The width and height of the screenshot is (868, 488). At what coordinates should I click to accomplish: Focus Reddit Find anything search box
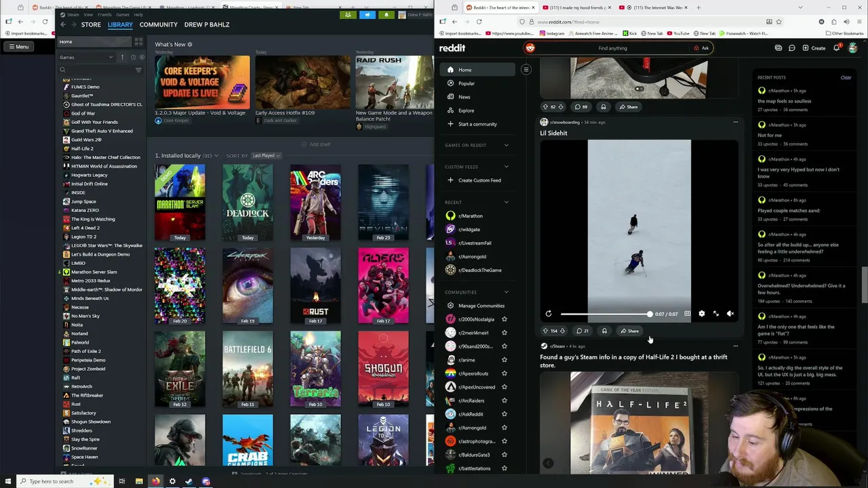coord(613,48)
